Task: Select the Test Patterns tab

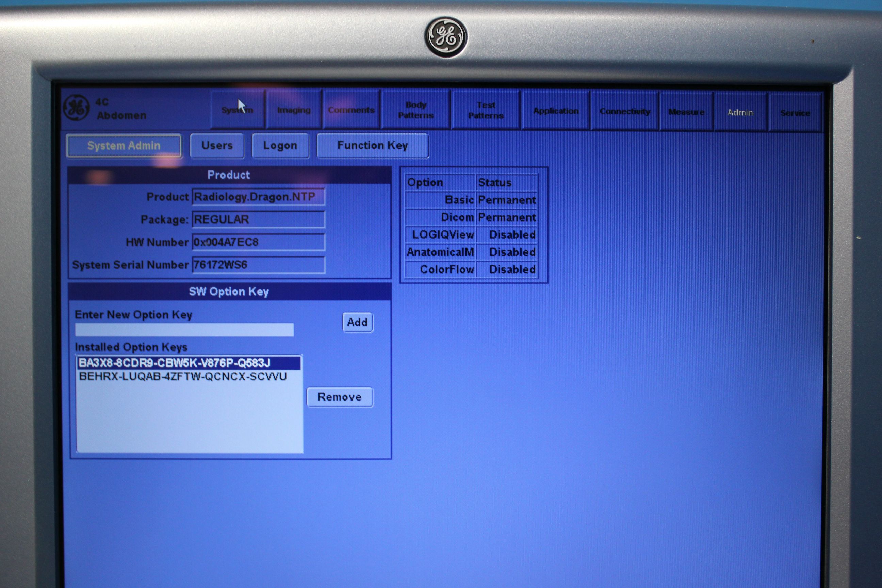Action: click(x=486, y=110)
